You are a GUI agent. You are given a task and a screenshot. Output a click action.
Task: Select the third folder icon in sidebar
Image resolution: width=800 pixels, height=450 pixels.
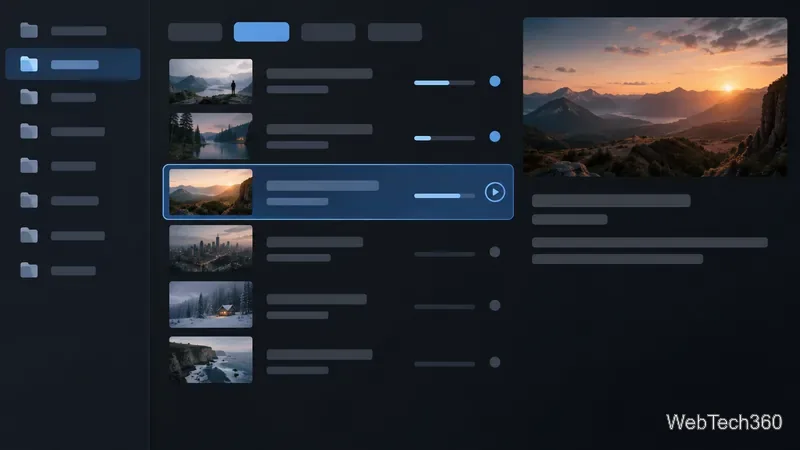coord(29,96)
